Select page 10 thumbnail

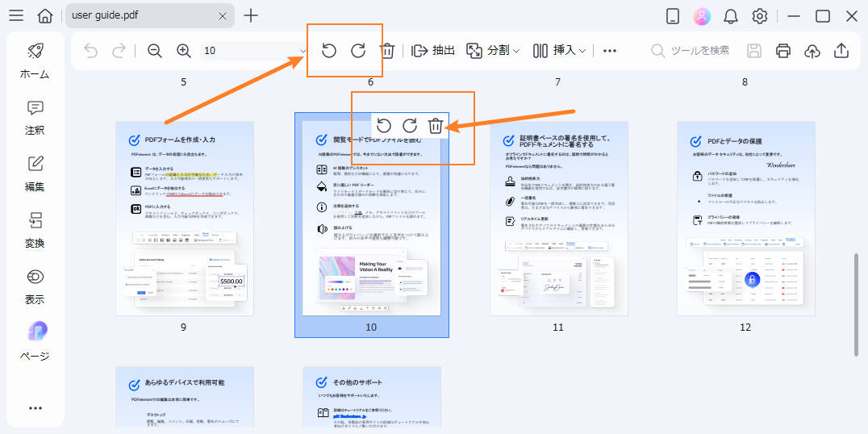point(371,218)
